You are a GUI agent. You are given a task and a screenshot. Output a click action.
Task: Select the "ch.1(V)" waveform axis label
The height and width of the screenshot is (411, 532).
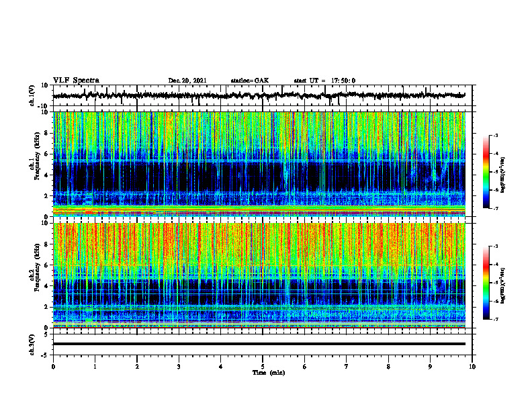pos(32,95)
